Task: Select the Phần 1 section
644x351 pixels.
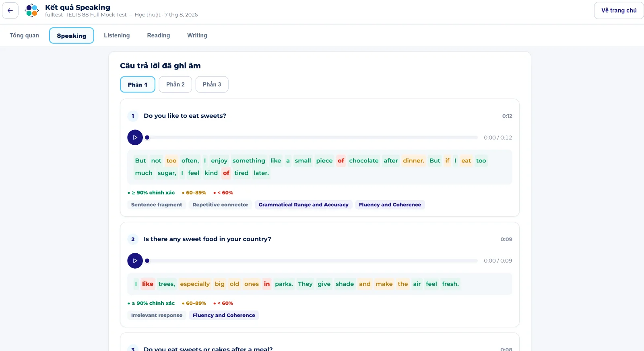Action: click(x=138, y=84)
